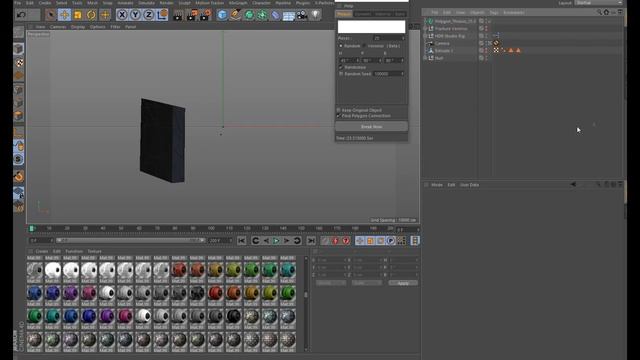
Task: Click the floor environment icon
Action: (289, 16)
